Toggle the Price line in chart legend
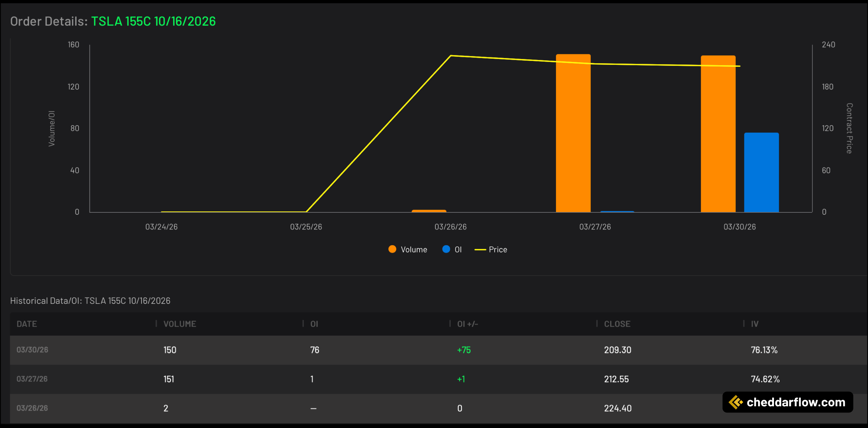This screenshot has width=868, height=428. [x=491, y=249]
